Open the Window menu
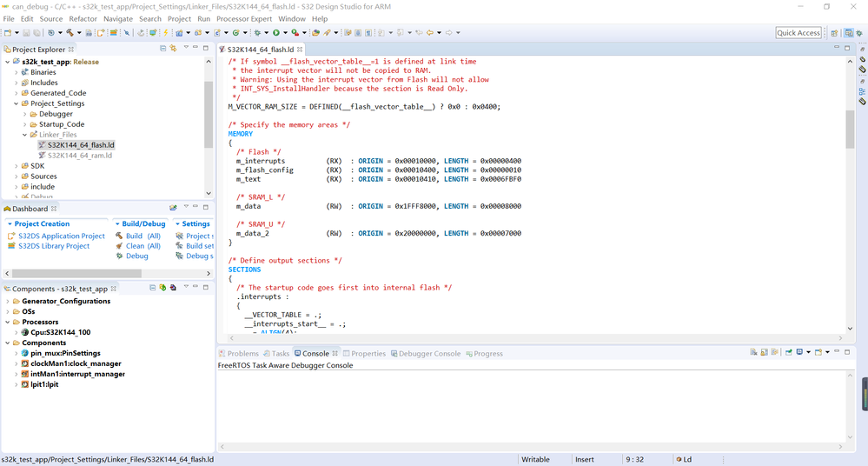This screenshot has height=466, width=868. click(292, 19)
